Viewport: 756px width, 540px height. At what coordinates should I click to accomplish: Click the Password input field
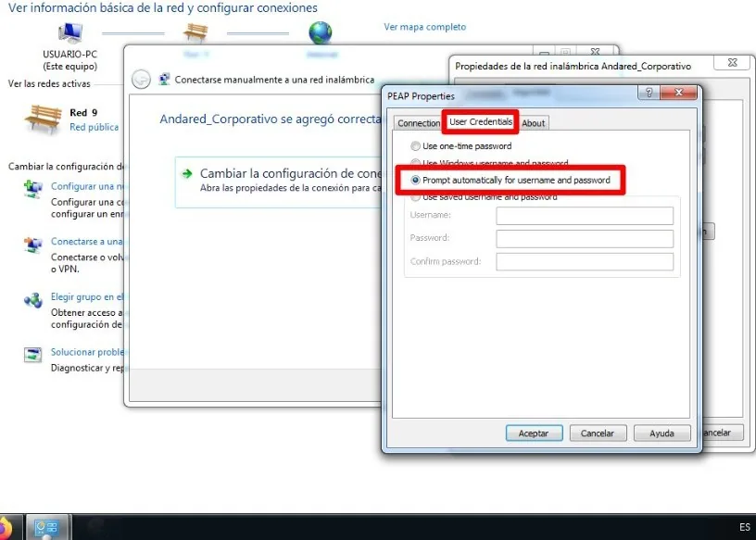pyautogui.click(x=585, y=239)
